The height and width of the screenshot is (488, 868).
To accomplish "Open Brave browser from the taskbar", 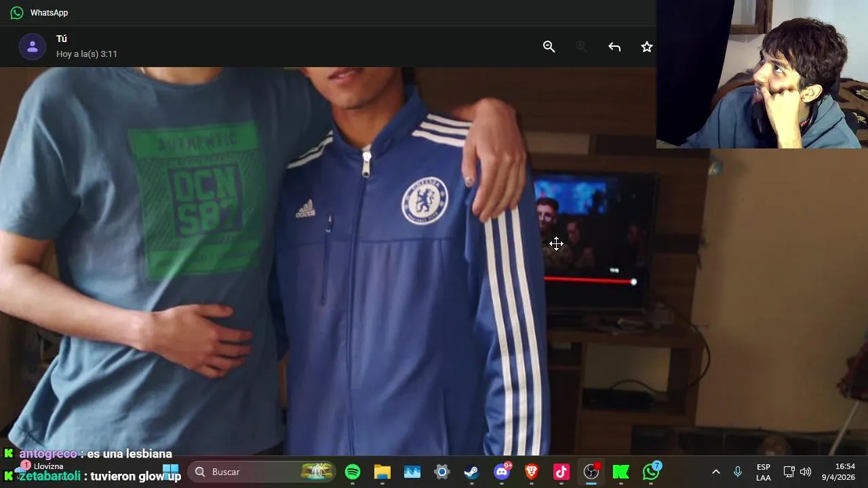I will pos(532,472).
